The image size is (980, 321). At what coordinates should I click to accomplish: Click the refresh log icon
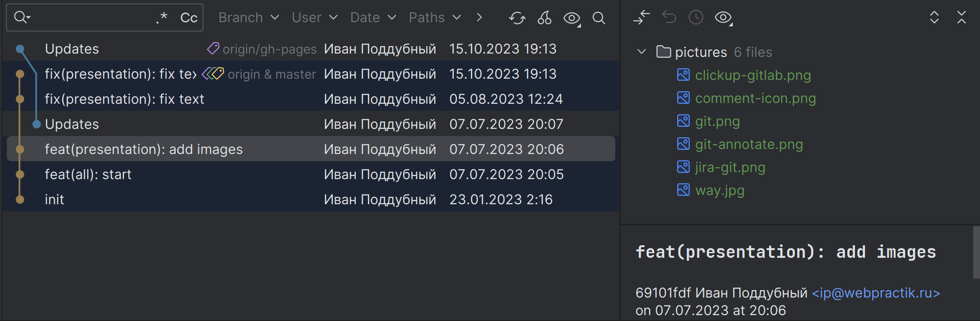pos(517,18)
